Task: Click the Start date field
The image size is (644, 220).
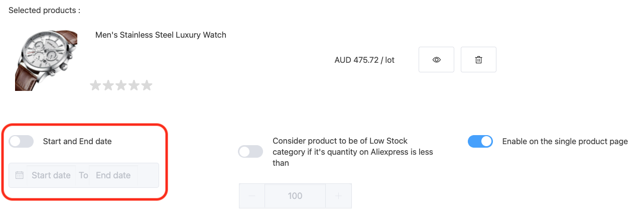Action: pyautogui.click(x=51, y=175)
